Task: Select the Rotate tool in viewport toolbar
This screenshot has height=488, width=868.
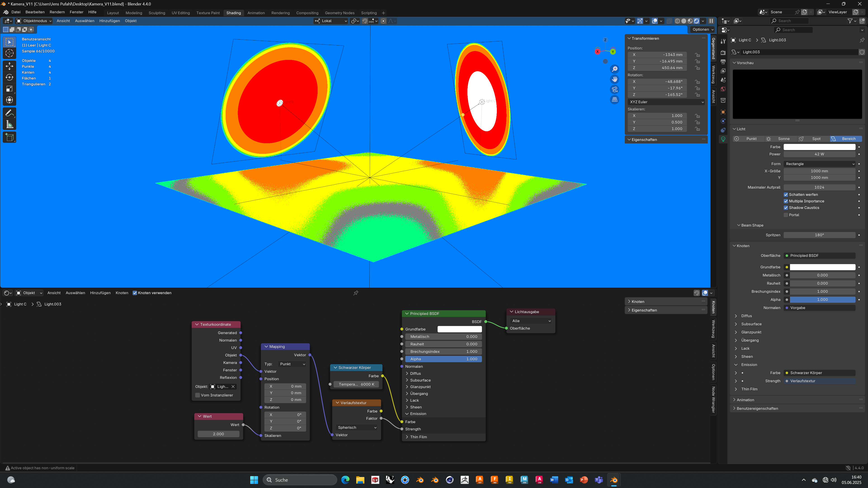Action: 9,77
